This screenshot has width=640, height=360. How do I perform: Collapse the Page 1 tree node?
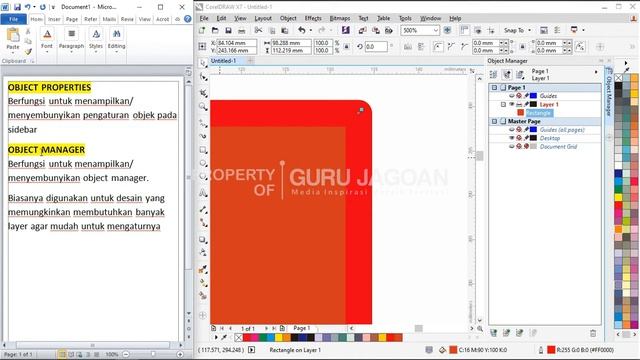tap(494, 87)
